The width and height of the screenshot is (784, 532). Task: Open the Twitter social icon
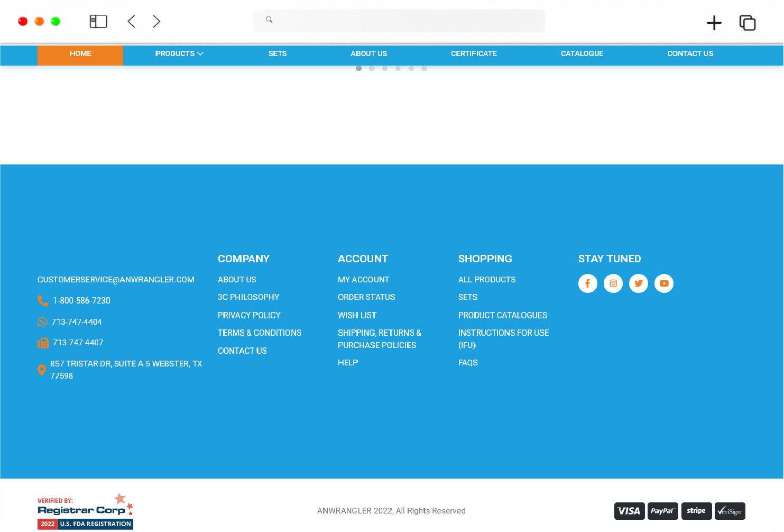[x=638, y=283]
